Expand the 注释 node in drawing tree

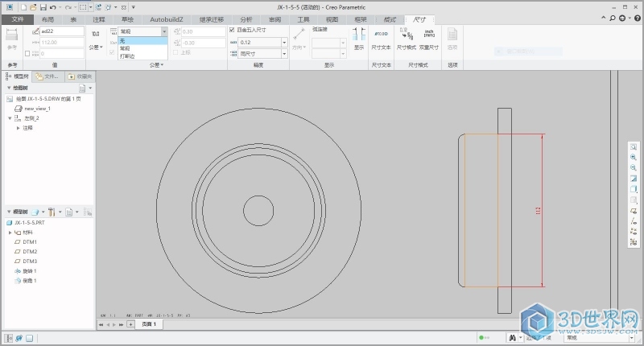[18, 128]
